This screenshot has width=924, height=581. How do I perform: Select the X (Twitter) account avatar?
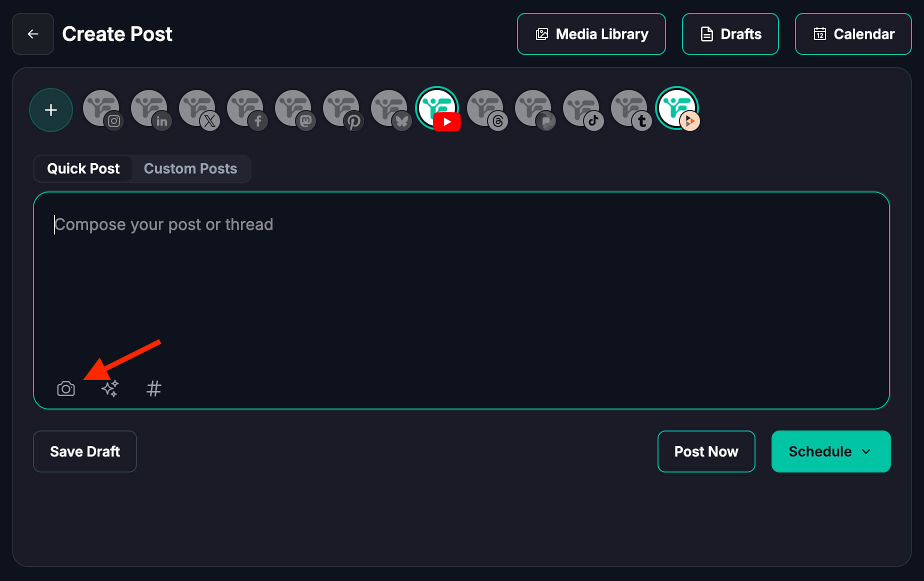pos(197,109)
